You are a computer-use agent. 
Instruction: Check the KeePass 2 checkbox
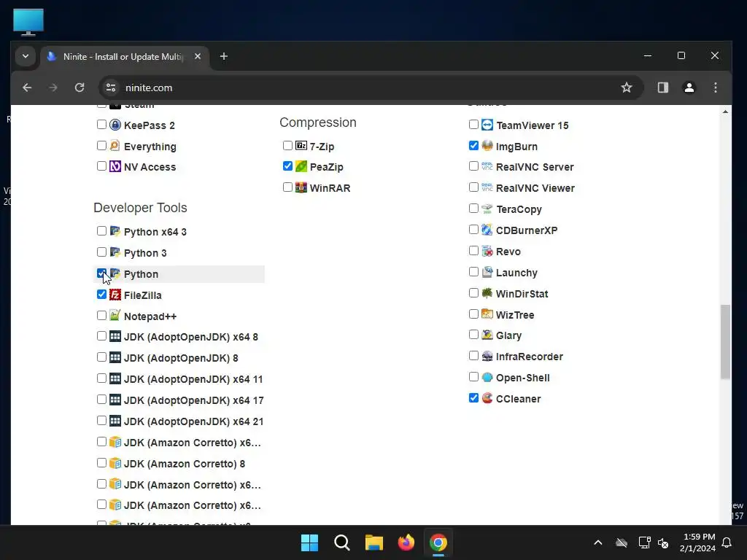pyautogui.click(x=101, y=124)
